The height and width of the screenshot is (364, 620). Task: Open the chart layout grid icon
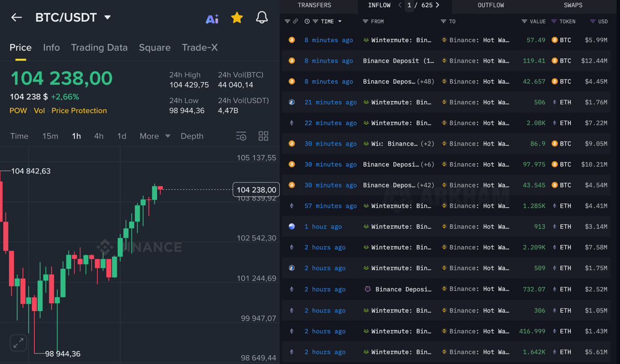(x=263, y=136)
